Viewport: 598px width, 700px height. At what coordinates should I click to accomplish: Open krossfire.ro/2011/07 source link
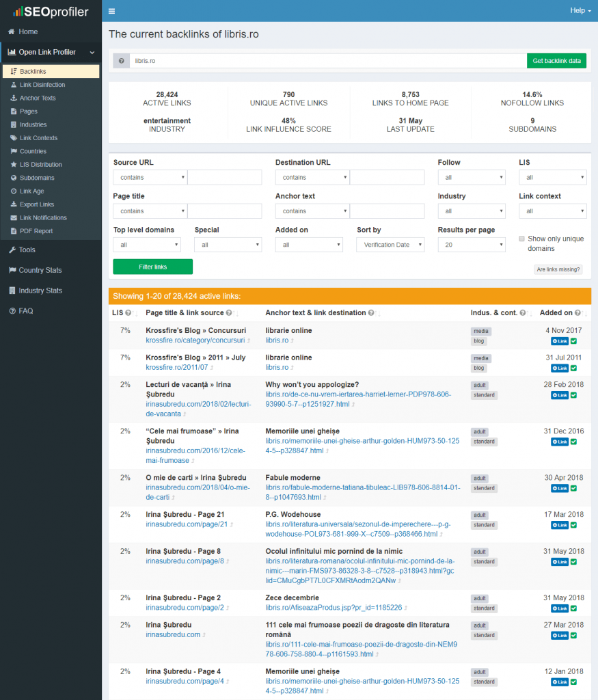pyautogui.click(x=177, y=367)
